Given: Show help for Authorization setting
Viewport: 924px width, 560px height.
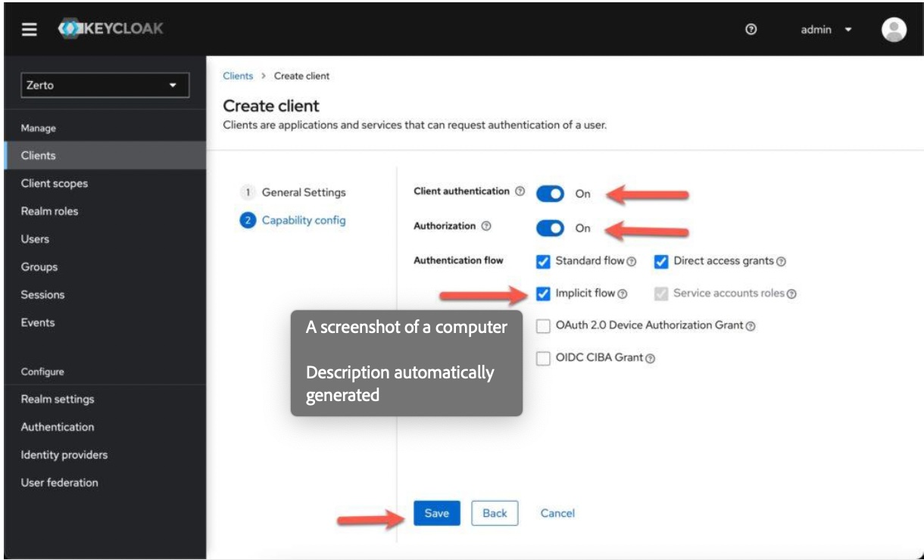Looking at the screenshot, I should tap(486, 226).
